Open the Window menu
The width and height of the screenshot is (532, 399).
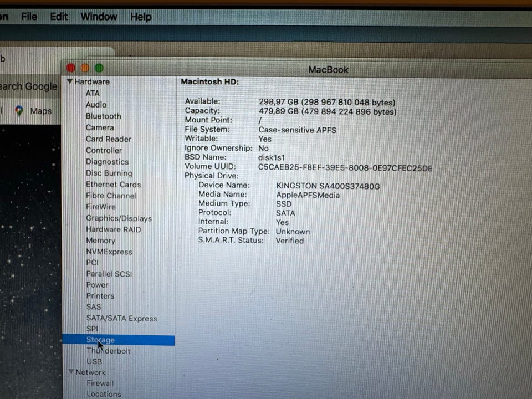point(99,16)
